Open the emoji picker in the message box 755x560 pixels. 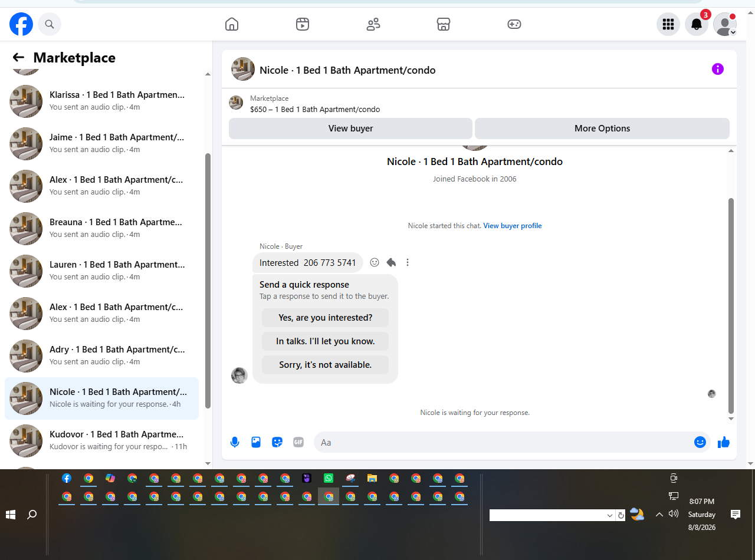coord(700,442)
